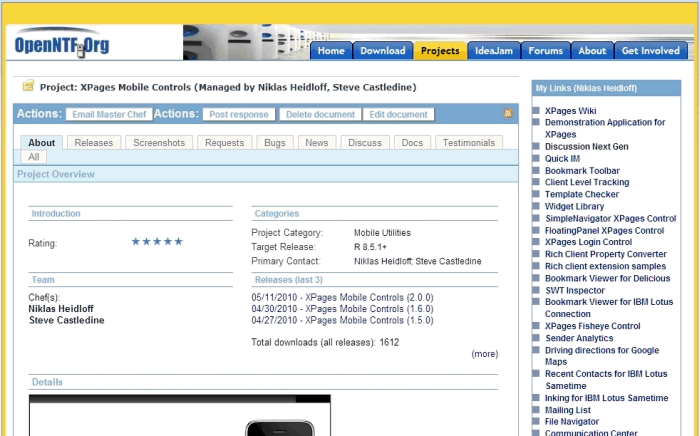Click the Delete document button
This screenshot has height=436, width=700.
coord(320,114)
